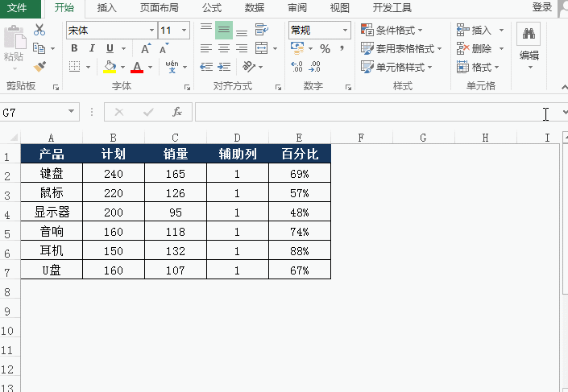Toggle bold formatting
Image resolution: width=568 pixels, height=392 pixels.
[x=74, y=48]
